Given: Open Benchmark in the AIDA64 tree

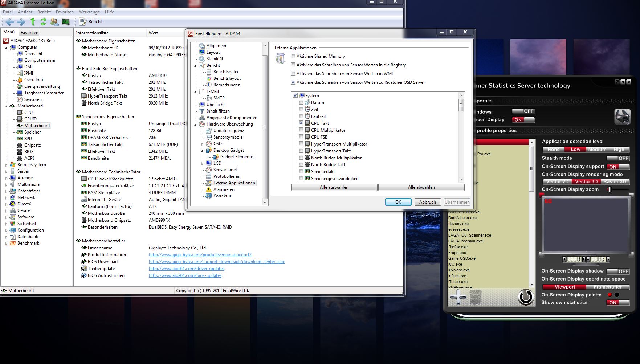Looking at the screenshot, I should [x=28, y=243].
